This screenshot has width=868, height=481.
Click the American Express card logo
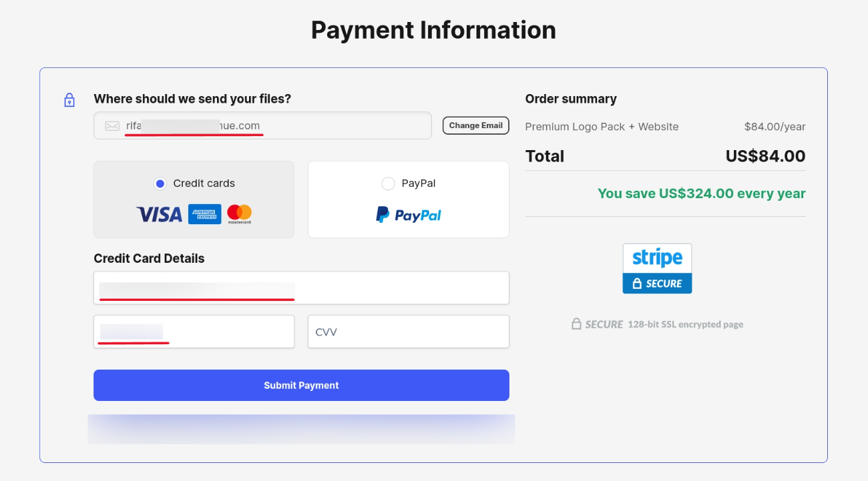click(204, 214)
